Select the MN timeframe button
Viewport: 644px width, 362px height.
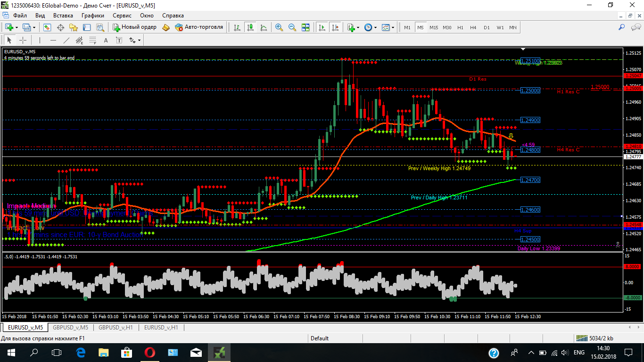(513, 27)
